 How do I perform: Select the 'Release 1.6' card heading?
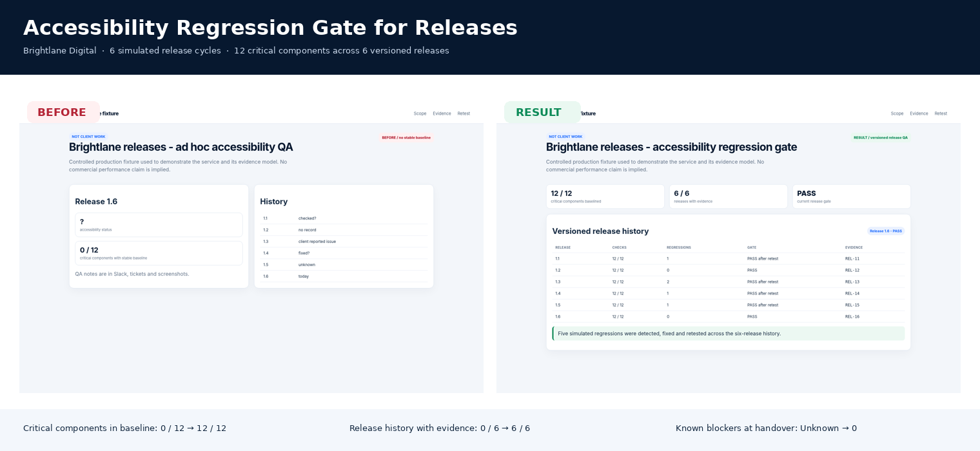click(x=96, y=202)
